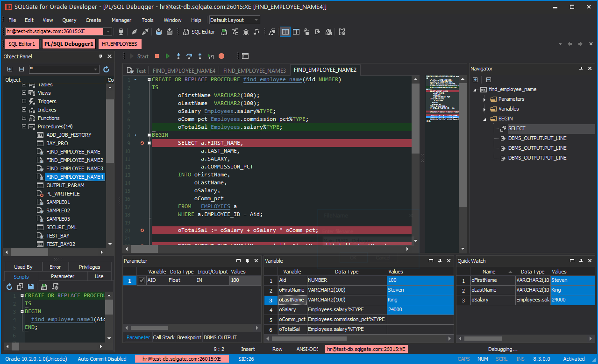Uncheck the checkbox next to AID parameter
The image size is (598, 364).
tap(142, 280)
